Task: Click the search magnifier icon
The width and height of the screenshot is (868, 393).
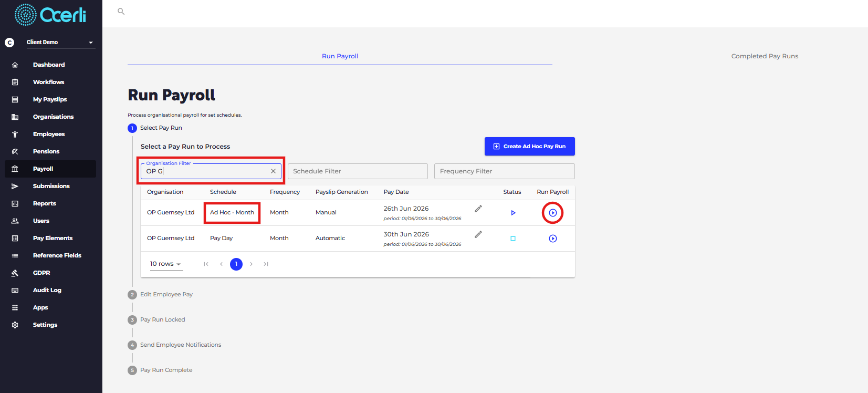Action: pos(121,11)
